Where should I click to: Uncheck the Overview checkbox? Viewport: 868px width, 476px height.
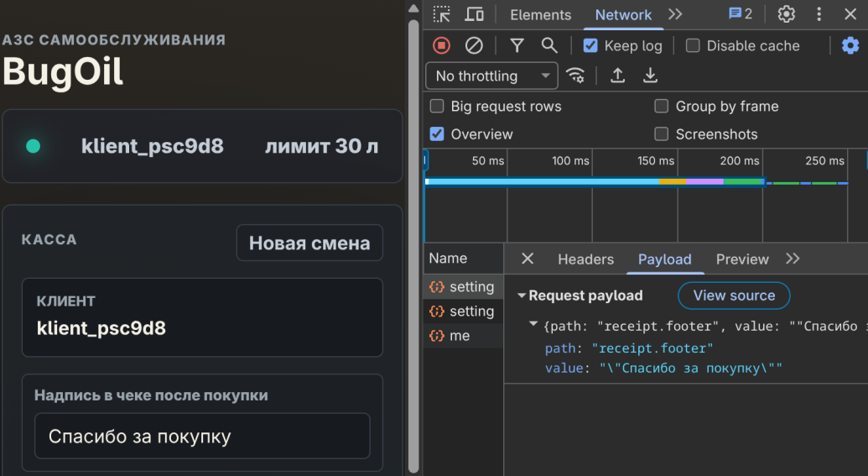(437, 134)
